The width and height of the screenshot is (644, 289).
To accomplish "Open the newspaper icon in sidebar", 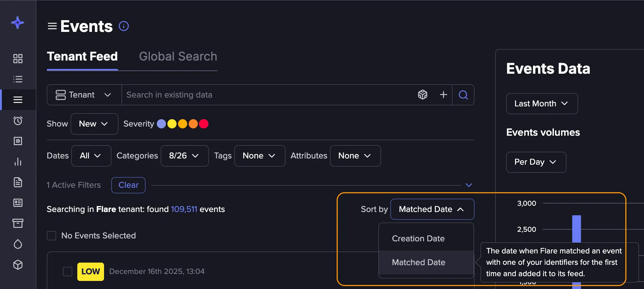I will click(18, 203).
